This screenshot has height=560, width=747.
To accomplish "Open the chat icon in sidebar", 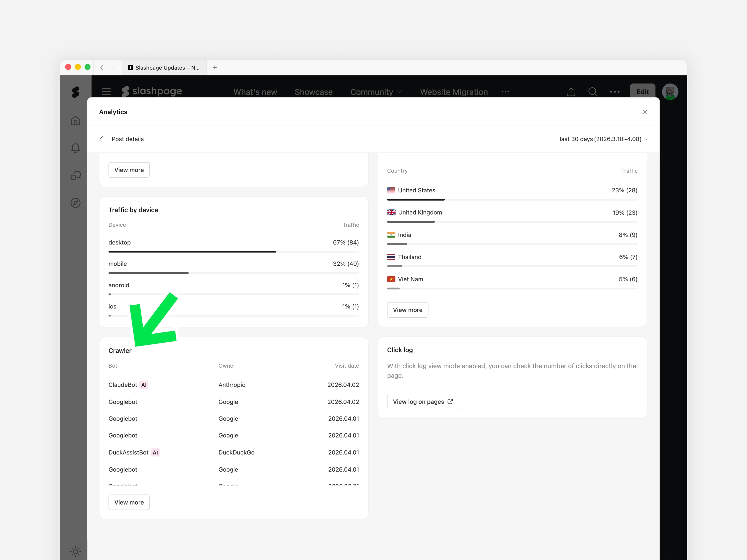I will point(75,175).
